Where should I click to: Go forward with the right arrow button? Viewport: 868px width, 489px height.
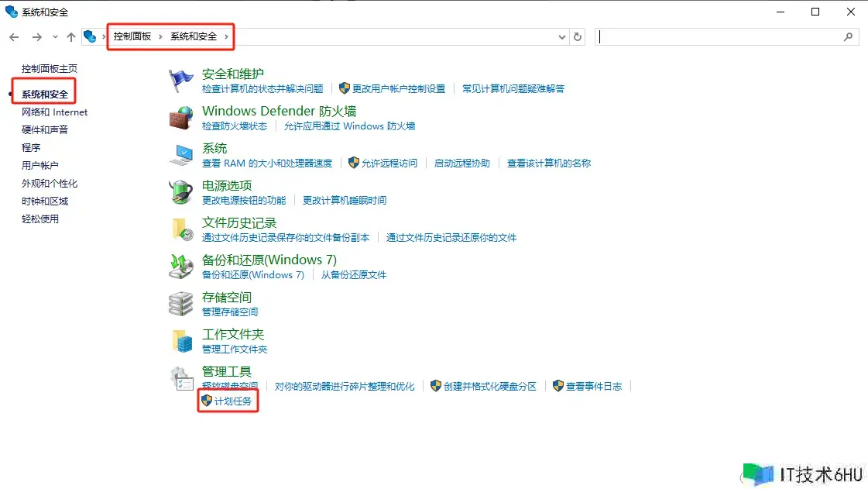coord(36,37)
